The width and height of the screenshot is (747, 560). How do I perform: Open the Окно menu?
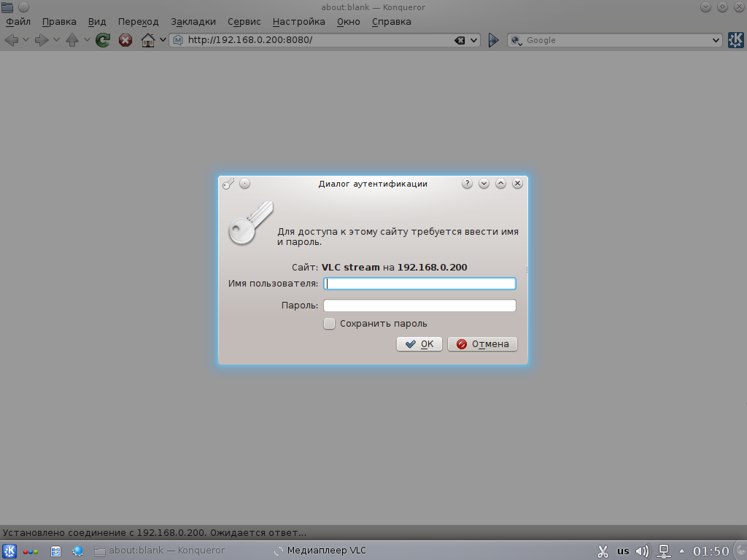click(x=348, y=21)
